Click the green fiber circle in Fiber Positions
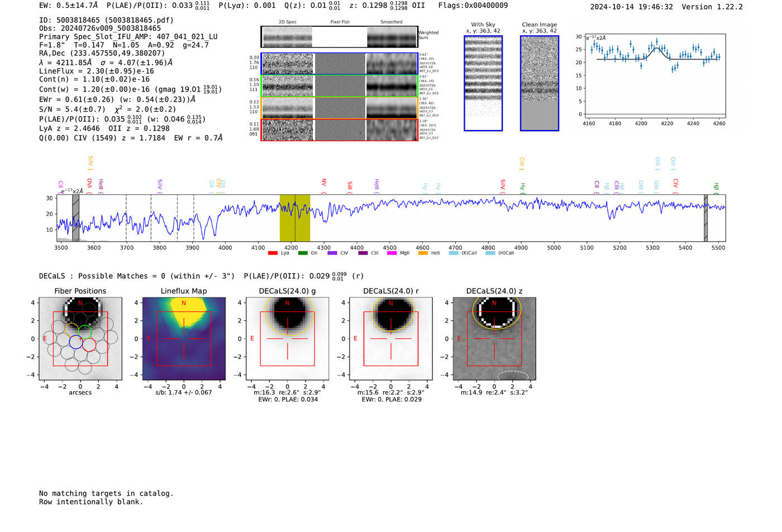The height and width of the screenshot is (532, 782). [x=85, y=332]
